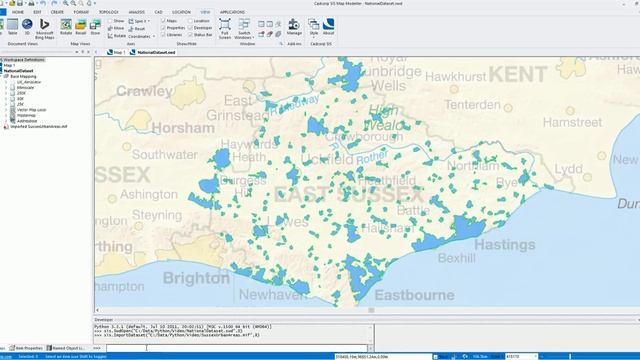Open the Table document view
The height and width of the screenshot is (360, 640).
click(x=13, y=27)
